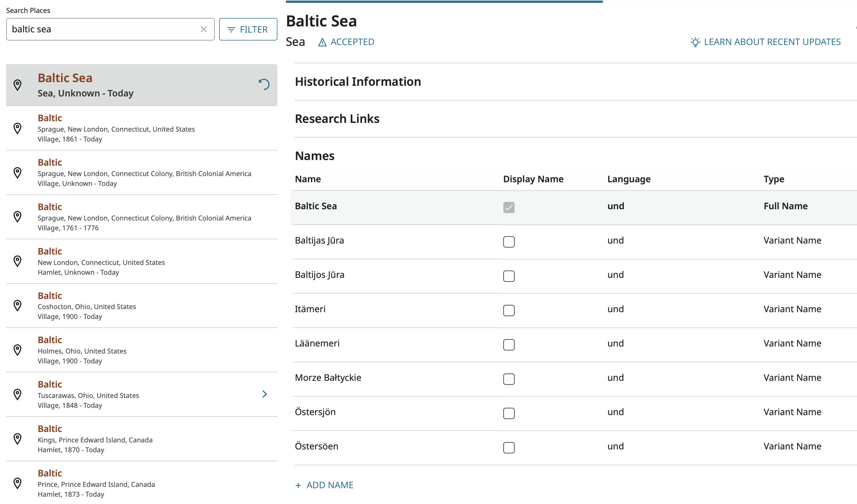Clear the search box text

[x=203, y=29]
